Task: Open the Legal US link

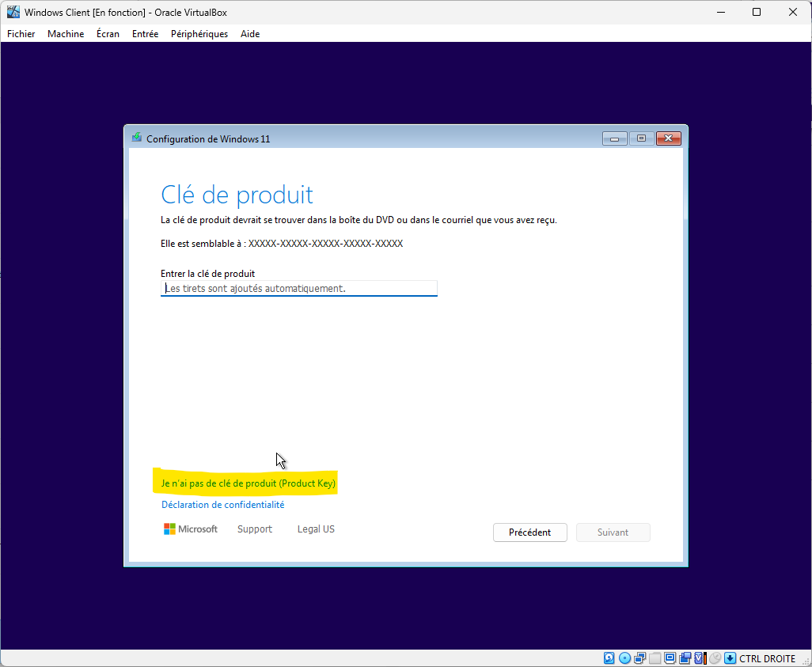Action: [x=316, y=529]
